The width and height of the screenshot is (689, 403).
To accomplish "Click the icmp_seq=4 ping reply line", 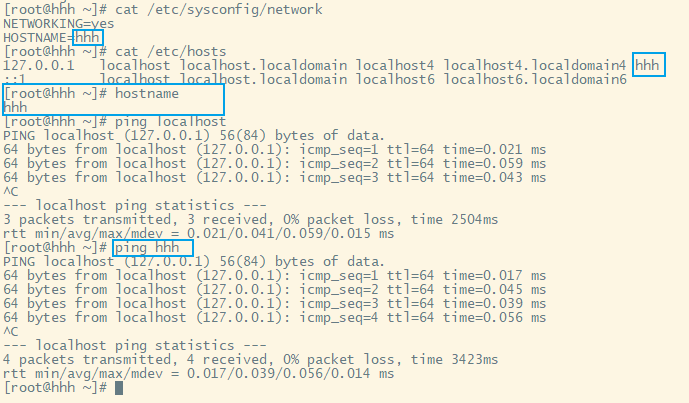I will click(275, 317).
